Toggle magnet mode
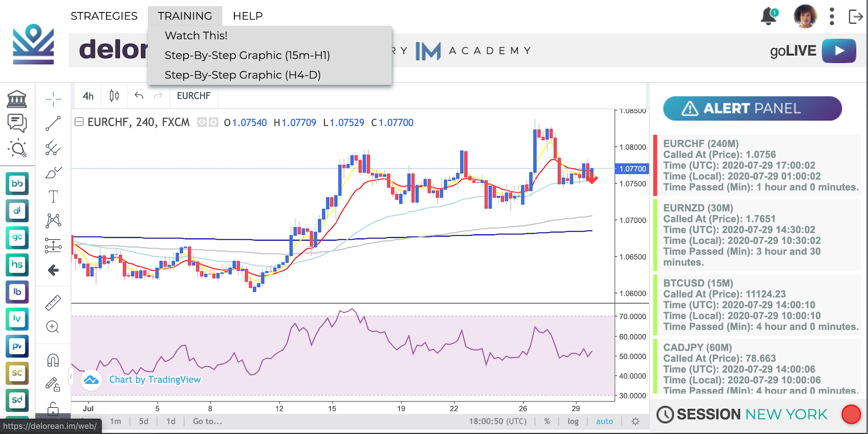Screen dimensions: 868x434 click(x=53, y=360)
